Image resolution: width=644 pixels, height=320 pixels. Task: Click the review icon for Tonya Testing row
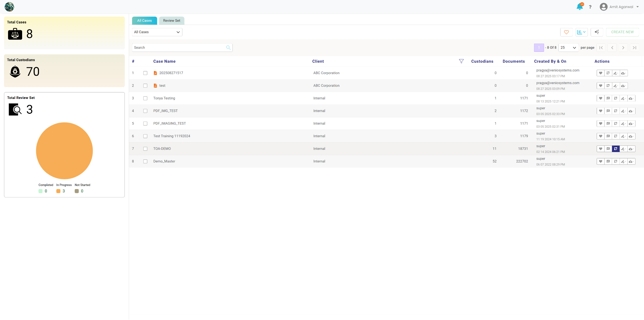608,98
